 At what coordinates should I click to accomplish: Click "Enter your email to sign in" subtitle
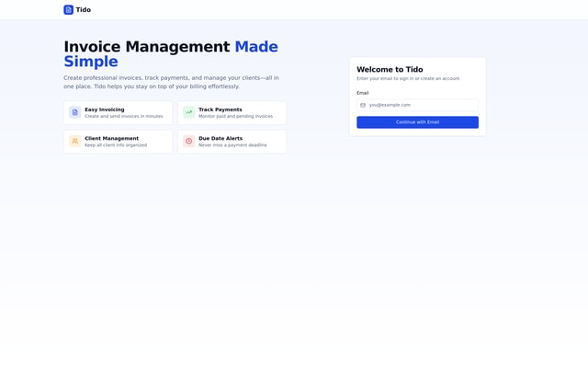[408, 78]
